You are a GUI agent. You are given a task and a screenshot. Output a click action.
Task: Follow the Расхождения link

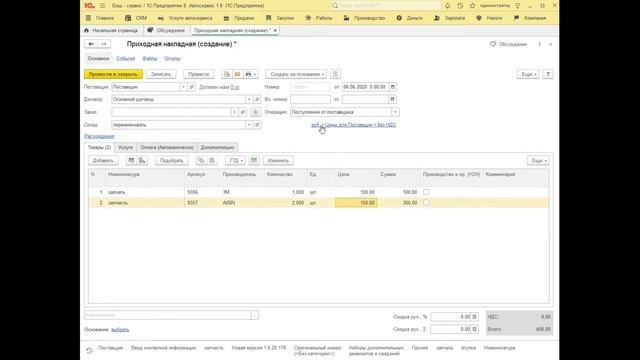99,136
